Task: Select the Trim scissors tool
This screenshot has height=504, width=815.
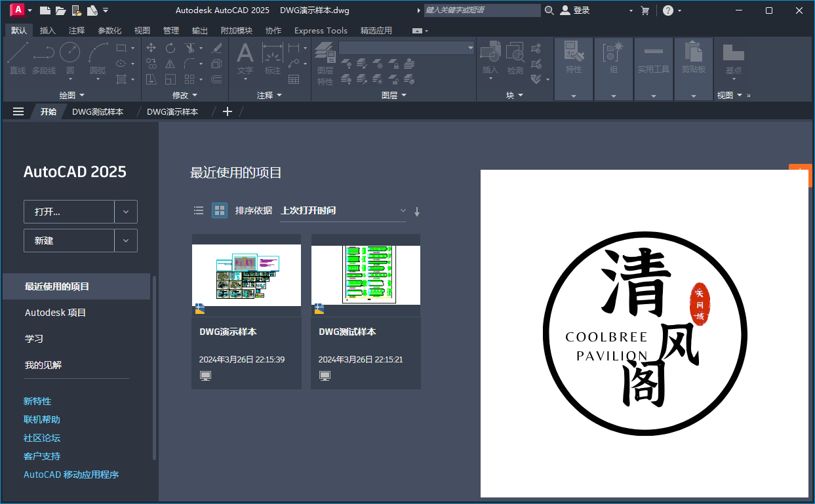Action: 189,48
